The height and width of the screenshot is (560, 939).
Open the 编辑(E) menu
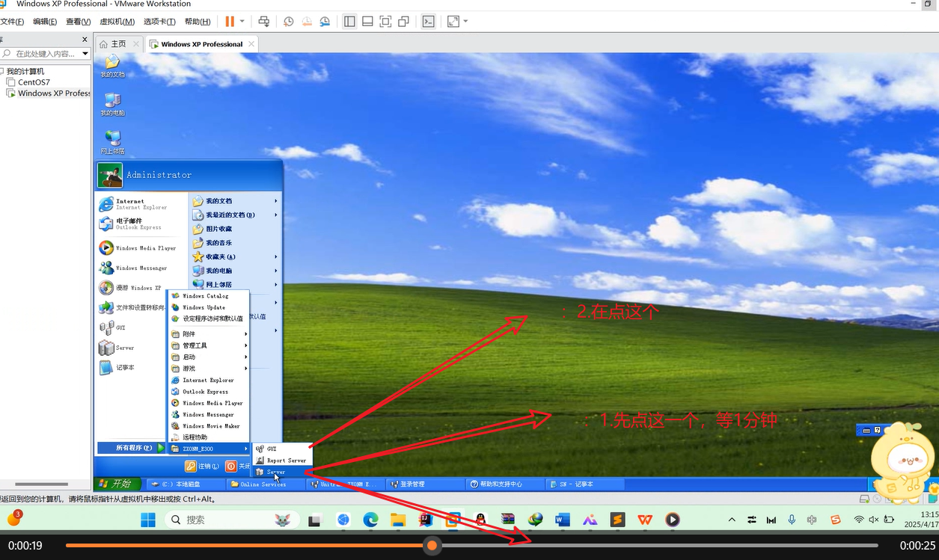point(45,22)
